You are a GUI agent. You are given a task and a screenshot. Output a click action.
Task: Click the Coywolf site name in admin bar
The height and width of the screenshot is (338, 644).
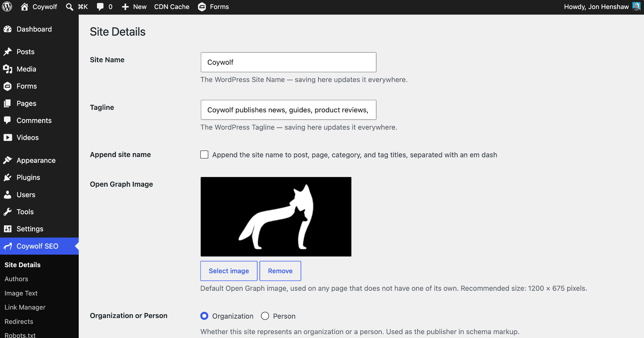tap(45, 7)
